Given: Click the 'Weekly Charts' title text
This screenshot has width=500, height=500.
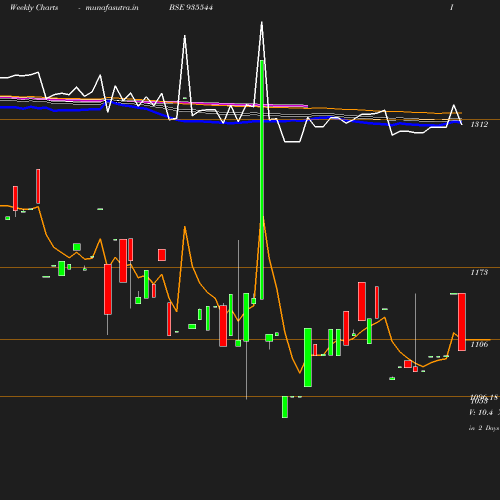Looking at the screenshot, I should coord(34,7).
